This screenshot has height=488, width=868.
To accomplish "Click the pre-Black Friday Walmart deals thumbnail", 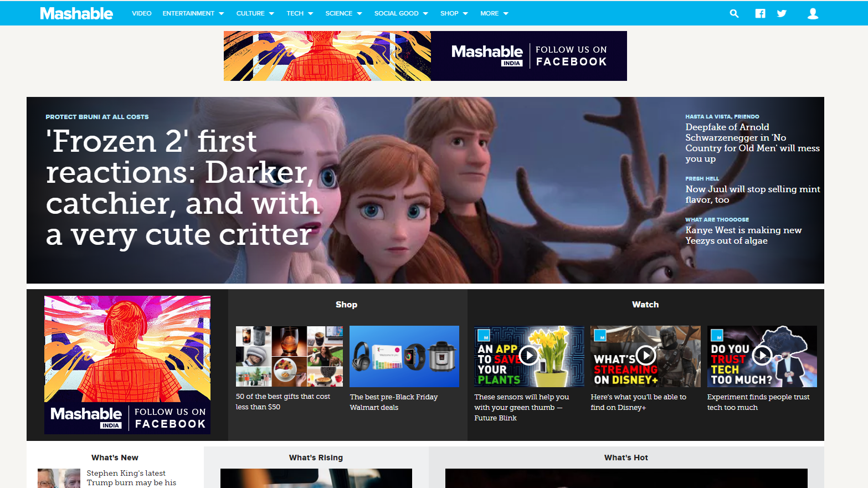I will tap(404, 356).
